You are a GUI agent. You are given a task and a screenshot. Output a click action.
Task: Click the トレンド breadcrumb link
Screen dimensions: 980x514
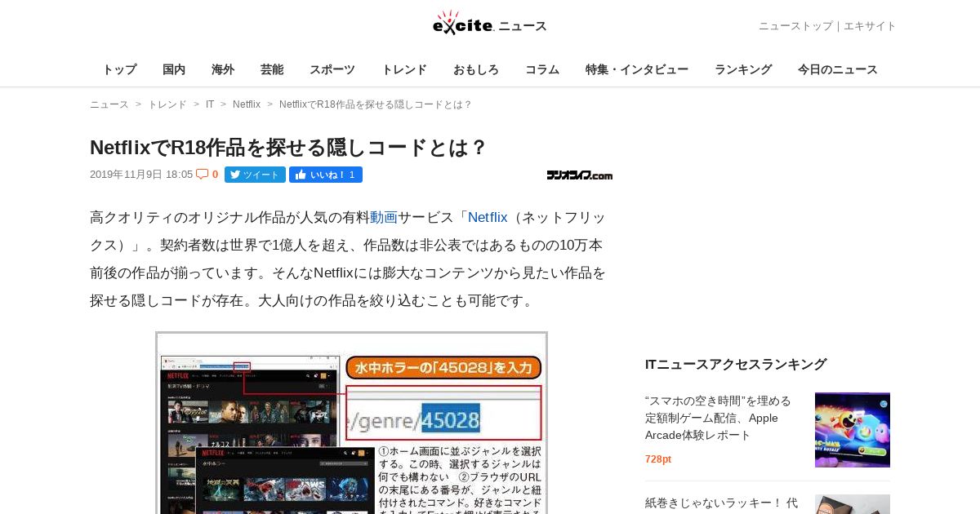167,104
